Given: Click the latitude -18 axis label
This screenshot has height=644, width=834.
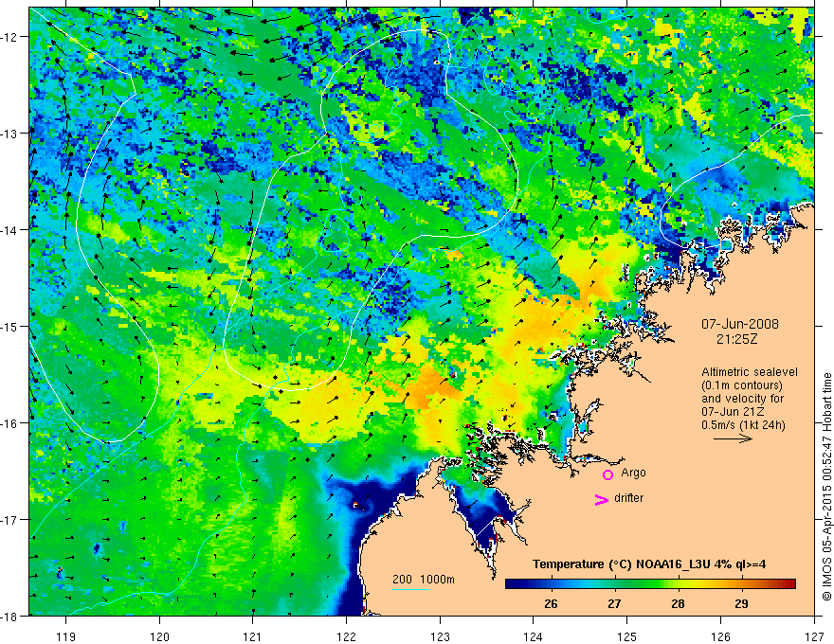Looking at the screenshot, I should coord(10,617).
